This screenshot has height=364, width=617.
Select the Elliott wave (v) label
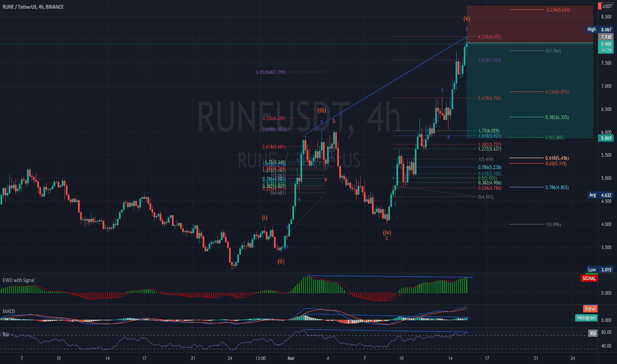coord(466,19)
